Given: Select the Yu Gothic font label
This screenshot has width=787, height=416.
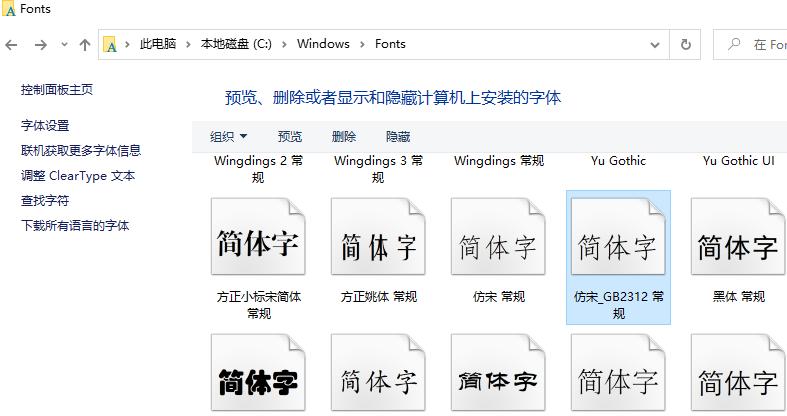Looking at the screenshot, I should (x=618, y=161).
